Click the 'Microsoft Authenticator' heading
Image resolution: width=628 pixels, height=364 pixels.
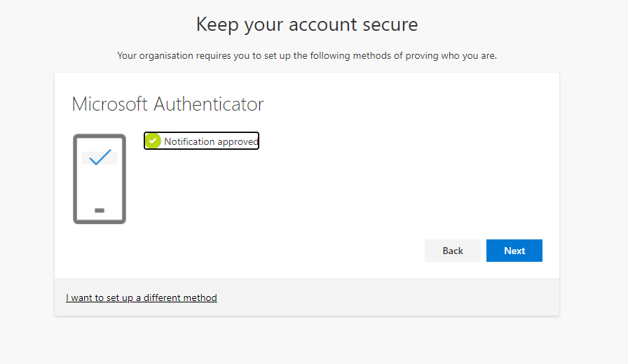click(168, 104)
